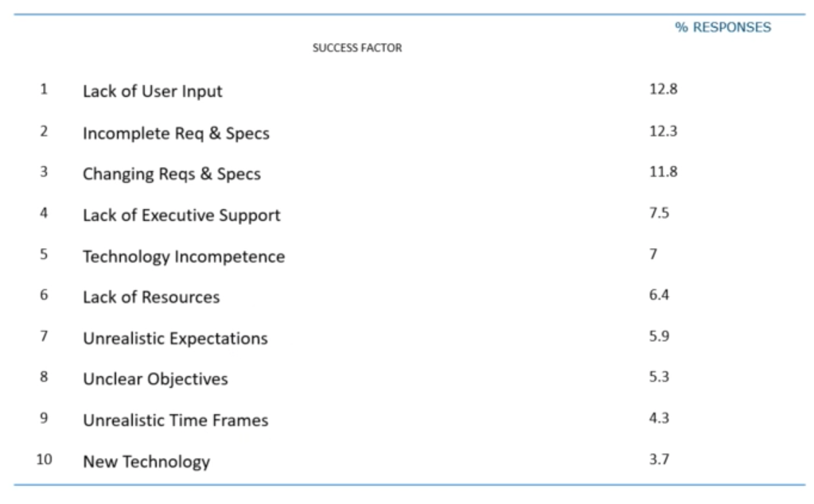The height and width of the screenshot is (504, 814).
Task: Select the "Lack of Resources" entry
Action: coord(151,297)
